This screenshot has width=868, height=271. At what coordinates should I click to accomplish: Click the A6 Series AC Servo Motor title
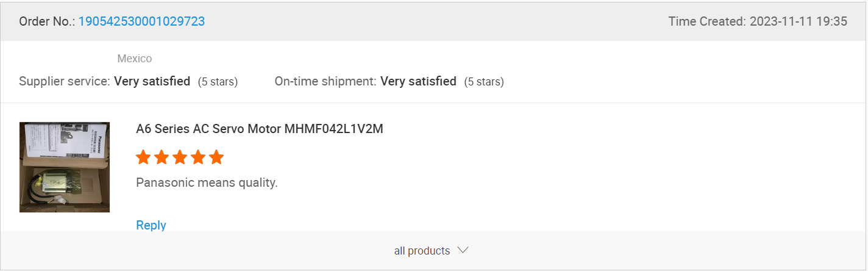coord(260,129)
